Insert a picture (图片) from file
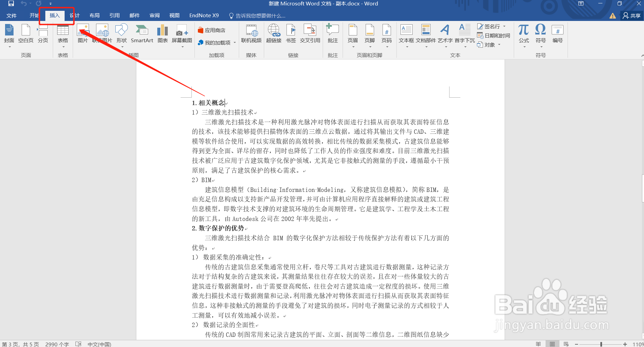This screenshot has height=347, width=644. (83, 34)
